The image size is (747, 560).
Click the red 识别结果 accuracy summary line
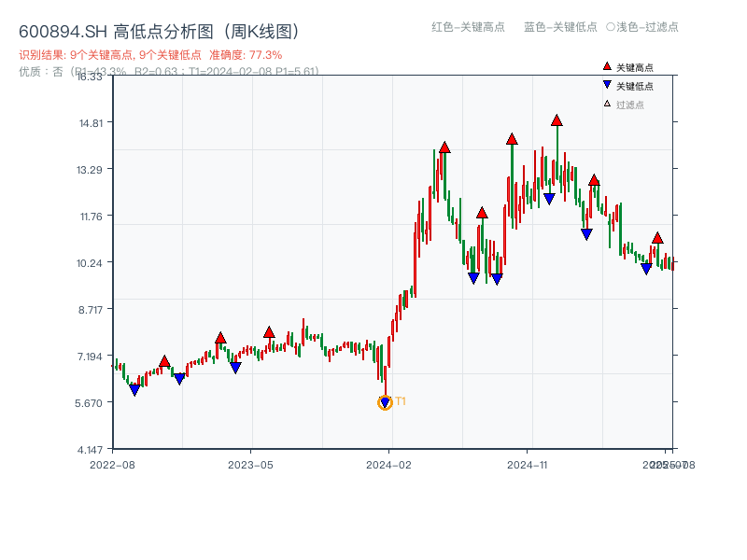point(150,55)
